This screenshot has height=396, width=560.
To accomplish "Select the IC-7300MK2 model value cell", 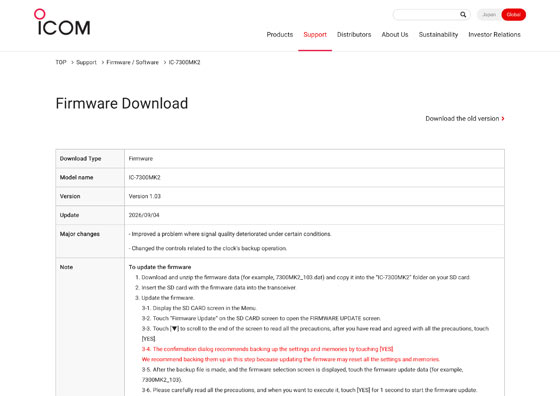I will point(314,177).
